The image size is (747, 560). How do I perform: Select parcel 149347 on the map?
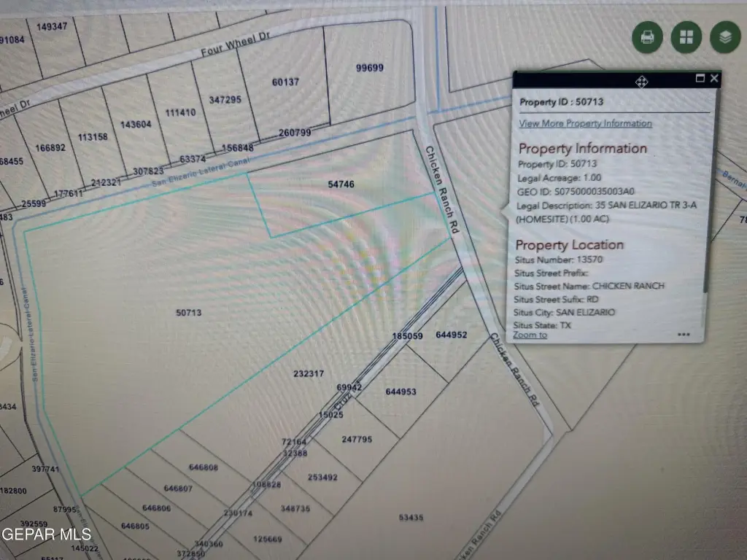coord(52,27)
